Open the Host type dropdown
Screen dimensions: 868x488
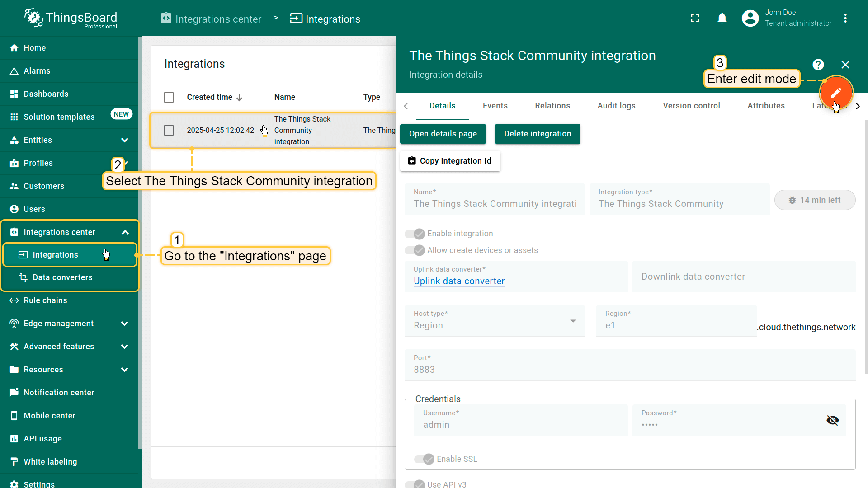pos(494,321)
